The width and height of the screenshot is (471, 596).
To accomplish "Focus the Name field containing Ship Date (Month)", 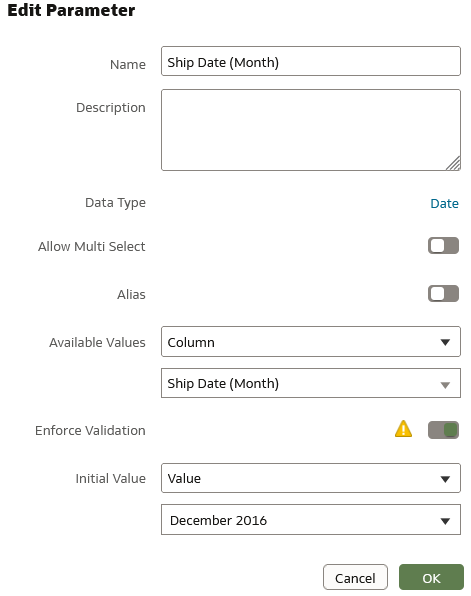I will tap(311, 61).
